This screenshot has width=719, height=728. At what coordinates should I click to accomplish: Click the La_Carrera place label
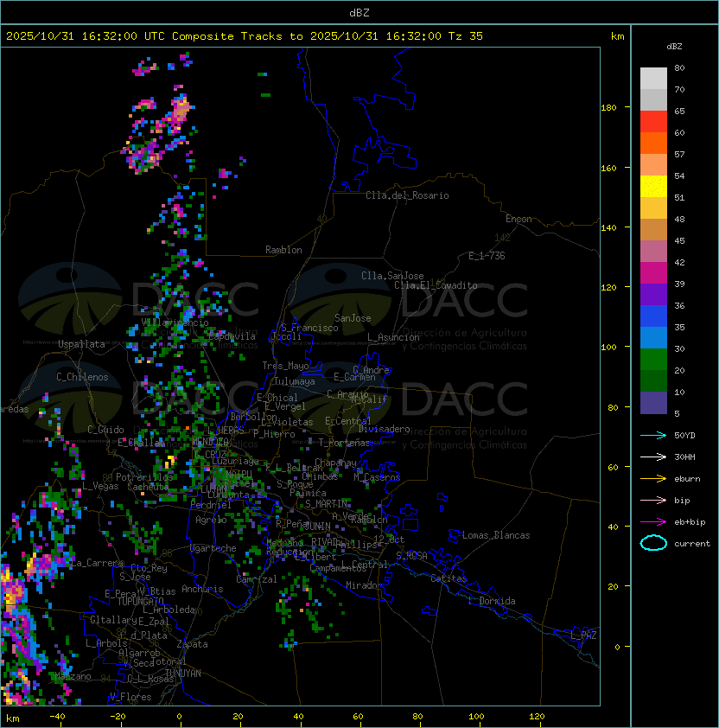click(x=98, y=563)
